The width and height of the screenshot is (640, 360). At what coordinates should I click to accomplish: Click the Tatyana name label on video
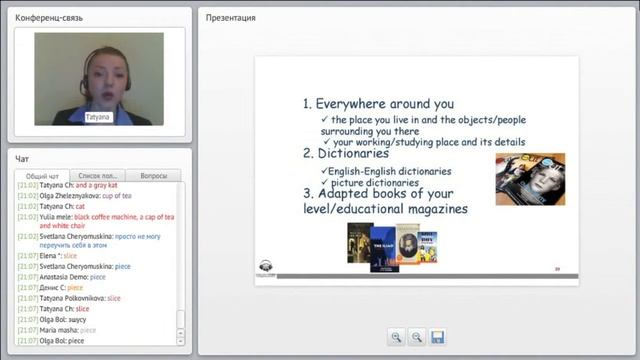click(x=98, y=117)
